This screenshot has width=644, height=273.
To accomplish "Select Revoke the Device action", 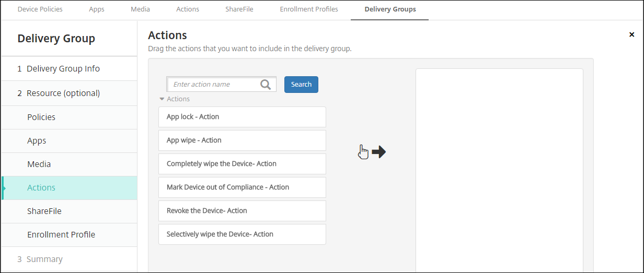I will [x=242, y=211].
